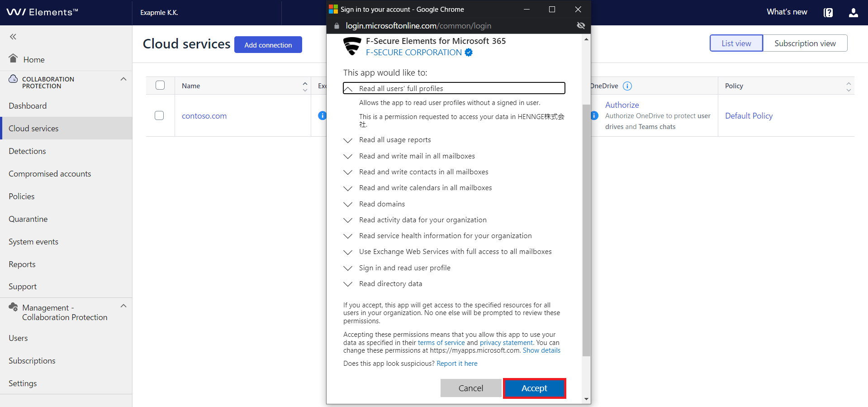Click the WithSecure Elements logo
868x407 pixels.
click(42, 12)
